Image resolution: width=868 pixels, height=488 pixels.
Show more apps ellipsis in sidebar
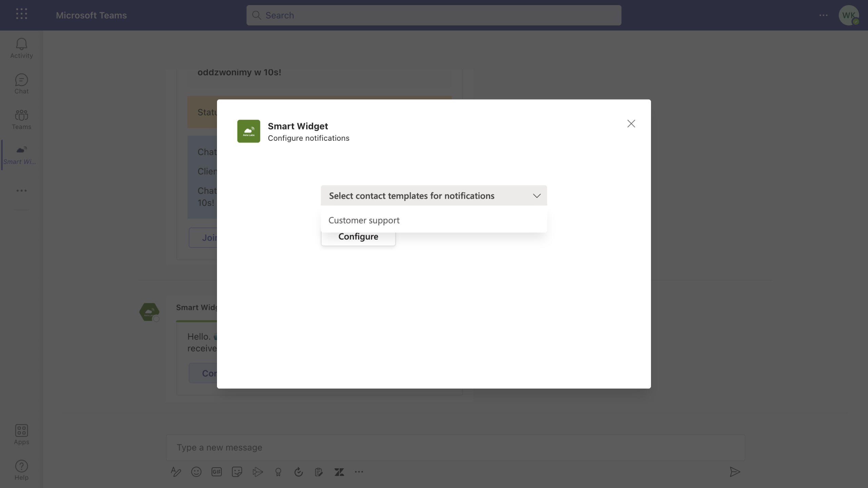[21, 191]
